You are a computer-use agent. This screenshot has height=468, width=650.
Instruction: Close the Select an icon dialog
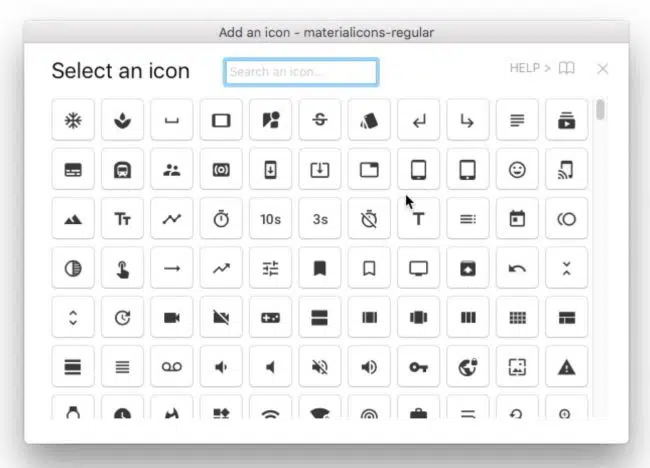point(602,68)
